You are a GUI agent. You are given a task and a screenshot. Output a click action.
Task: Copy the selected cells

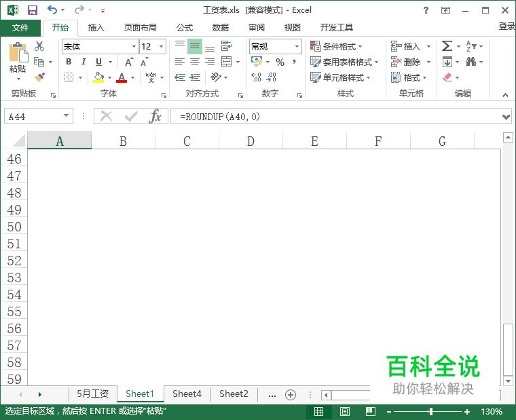tap(39, 62)
